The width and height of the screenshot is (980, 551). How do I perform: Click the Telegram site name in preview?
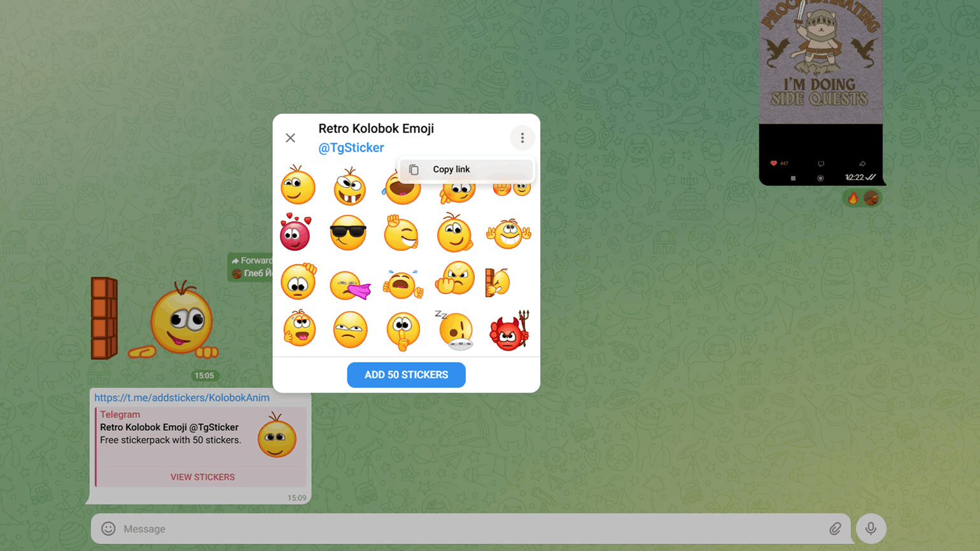[x=120, y=414]
